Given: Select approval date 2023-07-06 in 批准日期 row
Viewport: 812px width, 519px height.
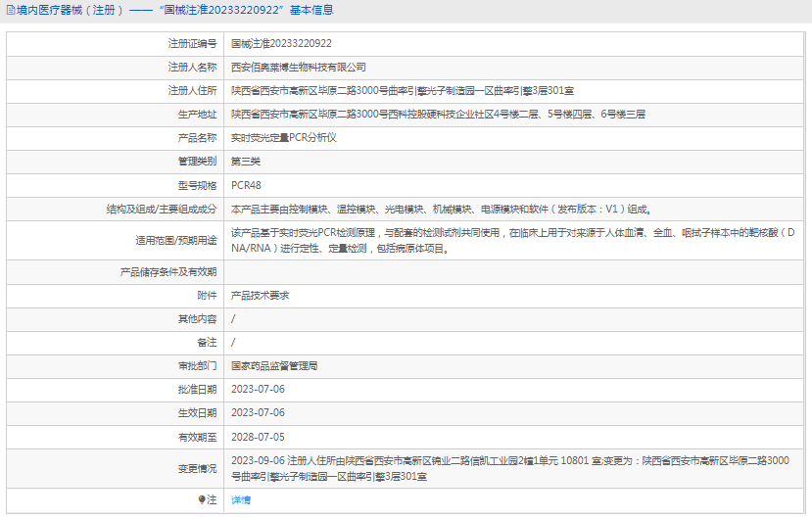Looking at the screenshot, I should (258, 390).
